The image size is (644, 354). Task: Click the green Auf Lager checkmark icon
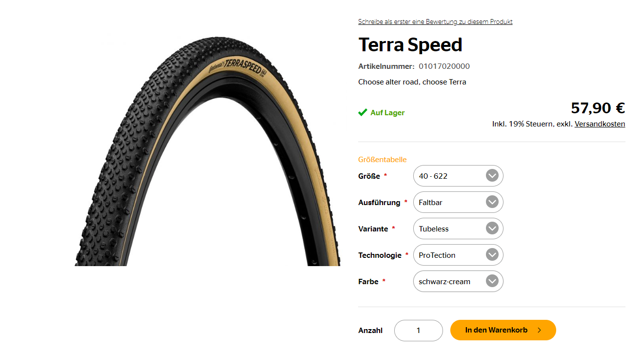(362, 112)
